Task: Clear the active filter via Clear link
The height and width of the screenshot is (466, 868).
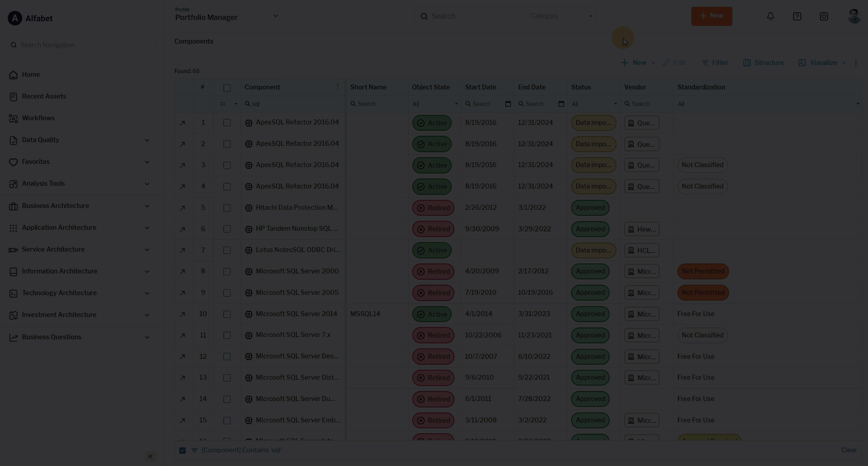Action: coord(848,450)
